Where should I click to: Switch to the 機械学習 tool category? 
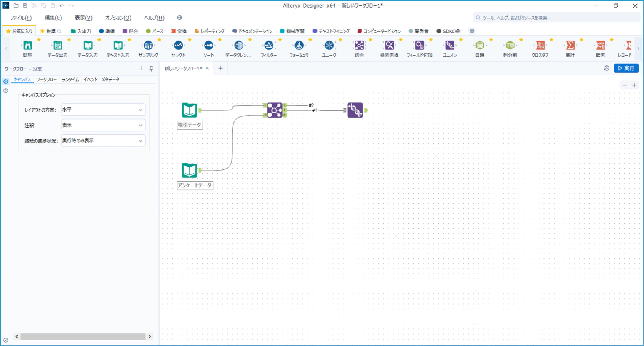pos(292,31)
